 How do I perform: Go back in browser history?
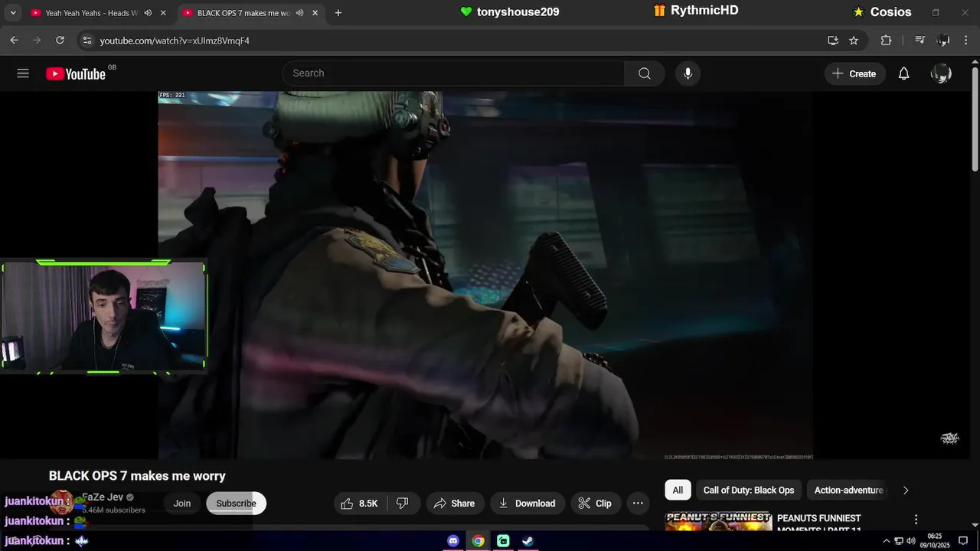tap(14, 41)
